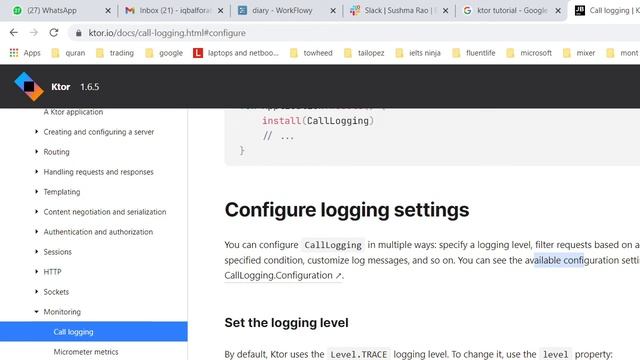
Task: Click the inline CallLogging code in paragraph
Action: click(333, 245)
